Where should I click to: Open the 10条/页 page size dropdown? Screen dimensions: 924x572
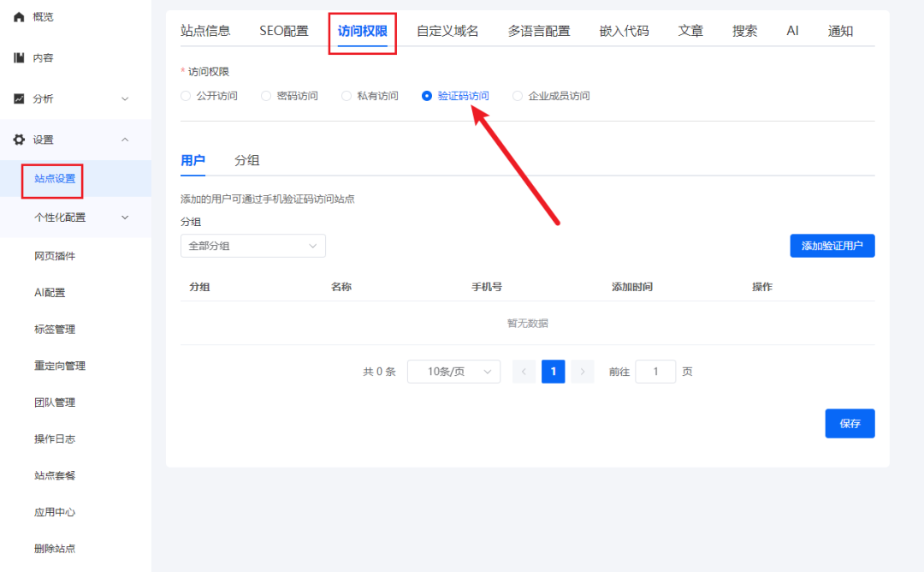point(453,371)
